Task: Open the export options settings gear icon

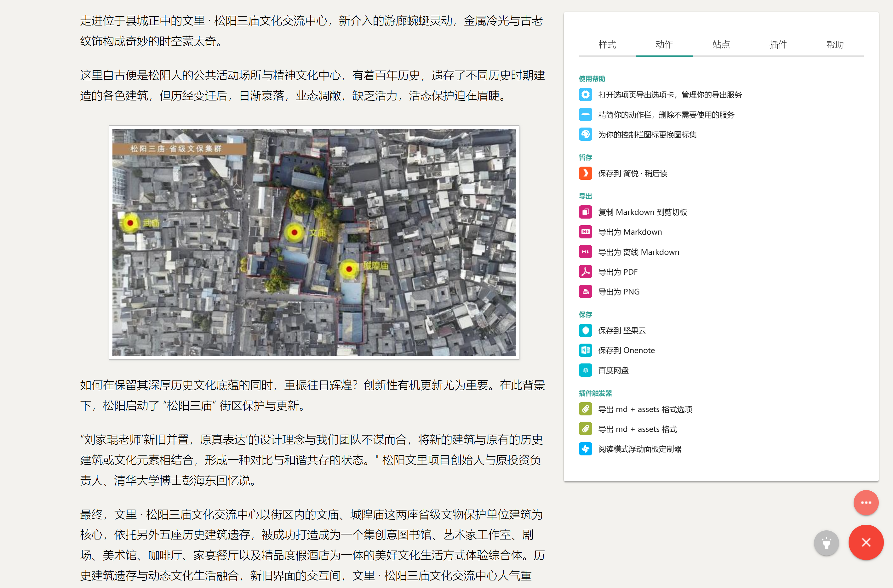Action: (x=585, y=94)
